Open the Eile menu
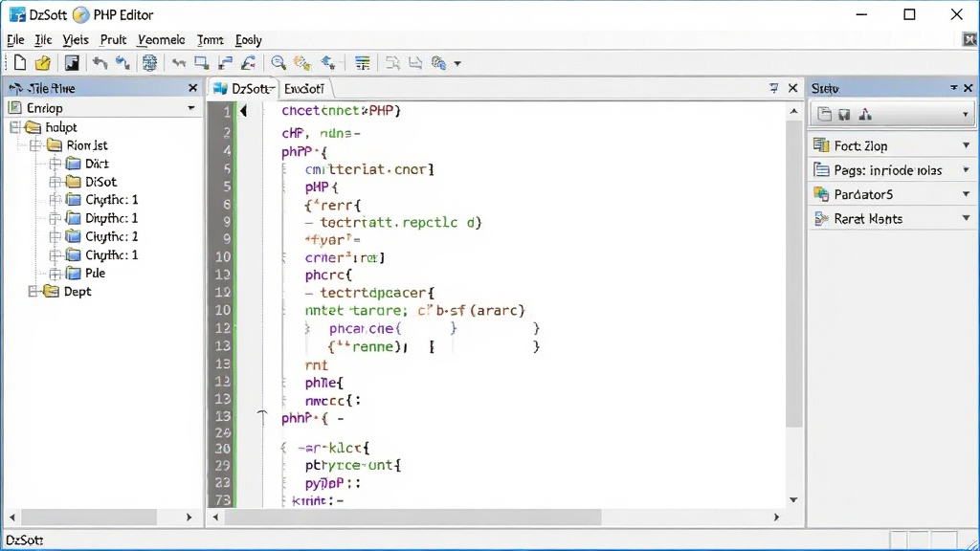Viewport: 980px width, 551px height. click(x=15, y=40)
